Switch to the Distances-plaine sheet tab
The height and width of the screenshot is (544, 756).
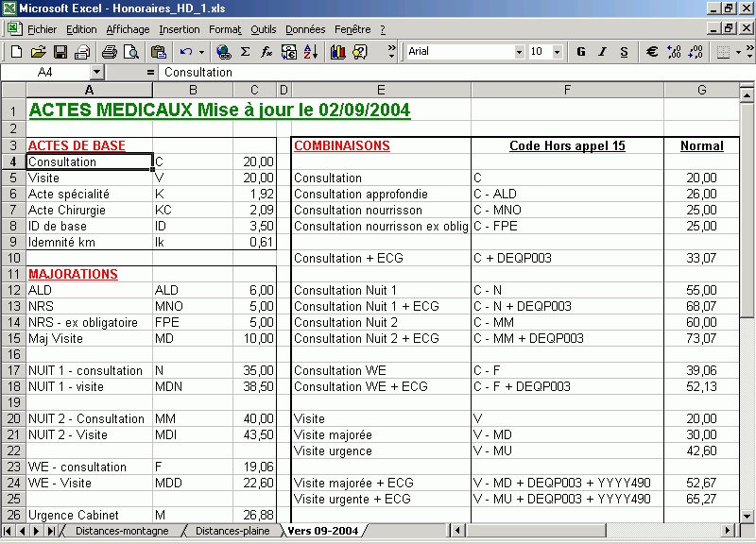coord(232,531)
